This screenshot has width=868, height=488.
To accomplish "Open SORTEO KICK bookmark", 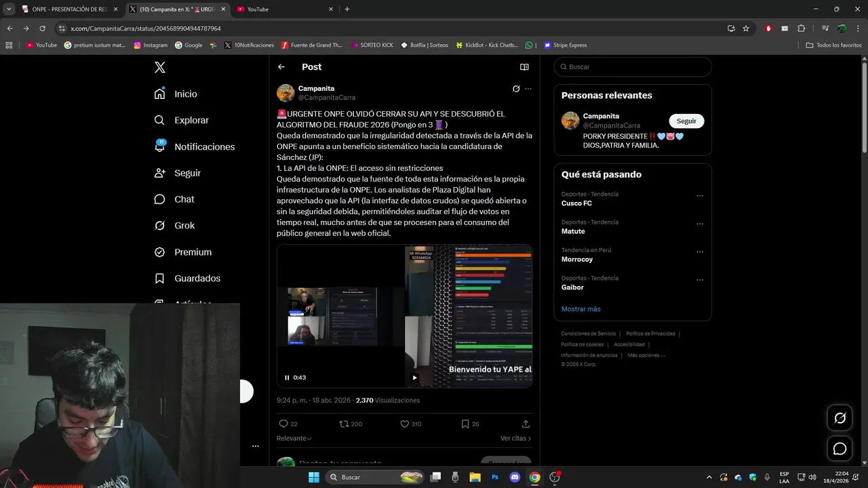I will [x=372, y=45].
